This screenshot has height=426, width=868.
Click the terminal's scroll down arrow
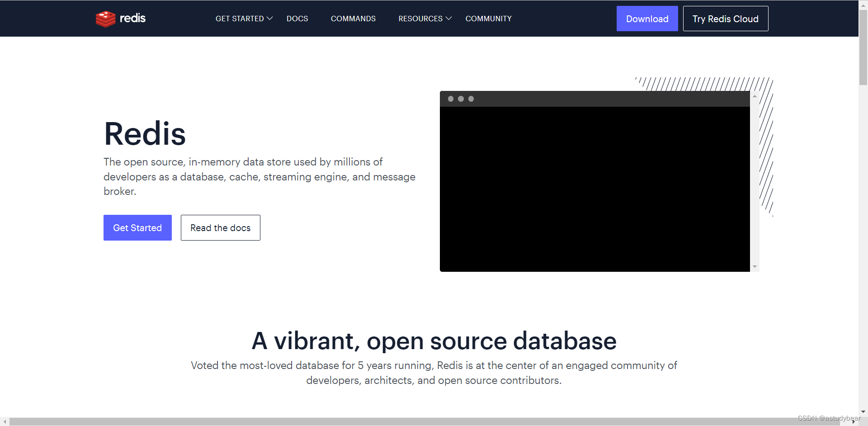[x=755, y=267]
